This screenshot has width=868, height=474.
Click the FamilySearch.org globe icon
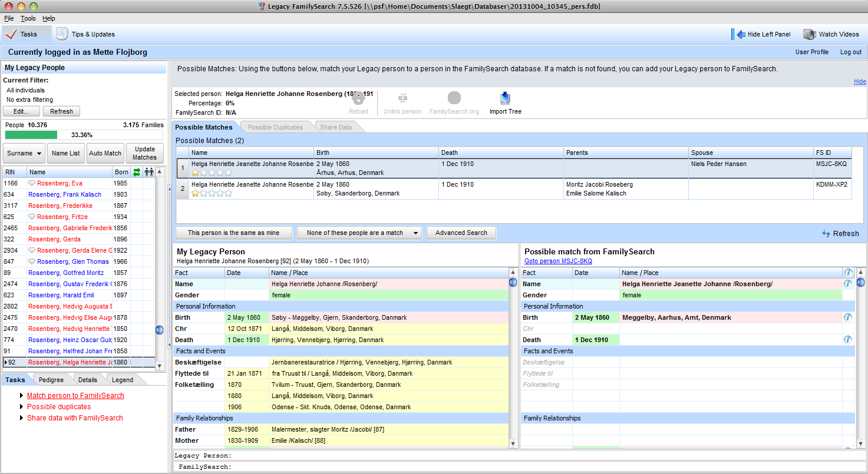coord(454,98)
